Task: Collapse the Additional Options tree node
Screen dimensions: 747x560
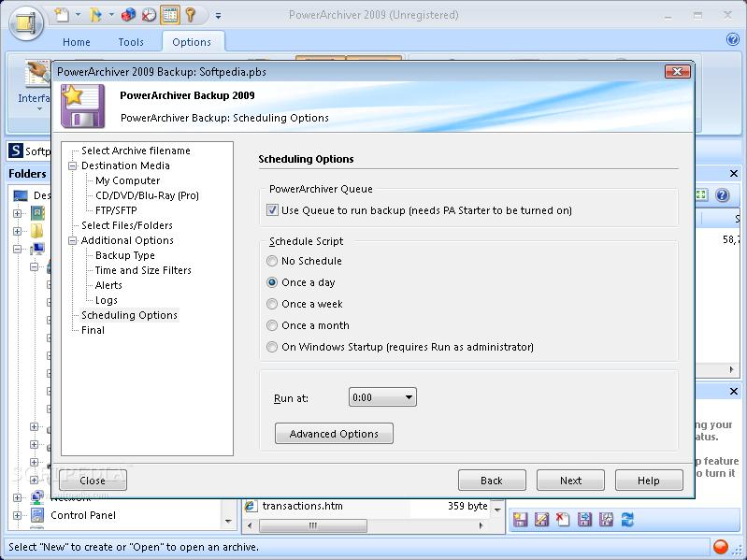Action: [72, 240]
